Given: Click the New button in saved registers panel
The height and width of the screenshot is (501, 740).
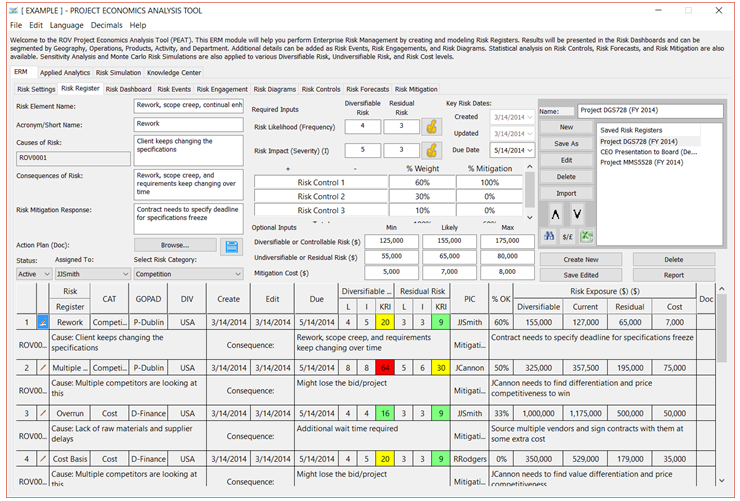Looking at the screenshot, I should point(566,127).
